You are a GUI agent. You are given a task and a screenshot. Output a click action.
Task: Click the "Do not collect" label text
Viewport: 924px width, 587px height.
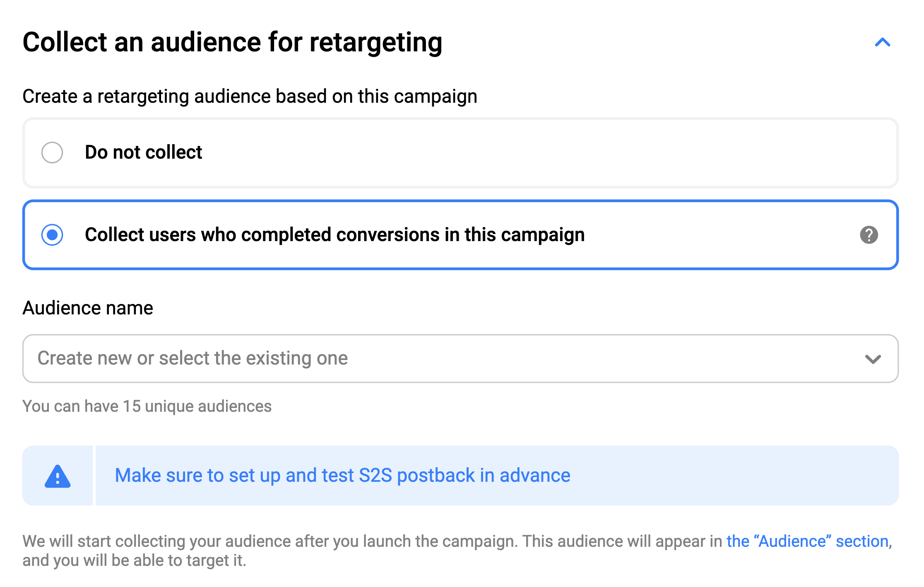tap(143, 152)
